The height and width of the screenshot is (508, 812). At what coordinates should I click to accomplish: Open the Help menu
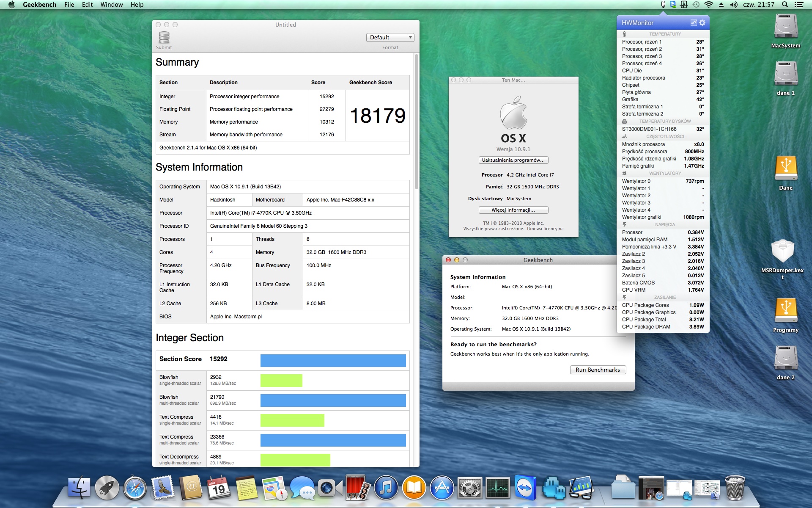(137, 5)
